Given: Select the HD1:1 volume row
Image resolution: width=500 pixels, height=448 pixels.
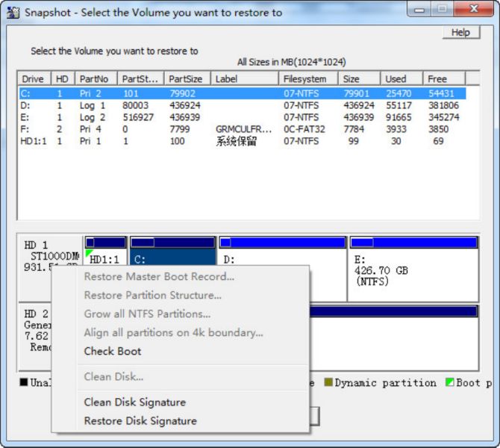Looking at the screenshot, I should click(x=243, y=141).
